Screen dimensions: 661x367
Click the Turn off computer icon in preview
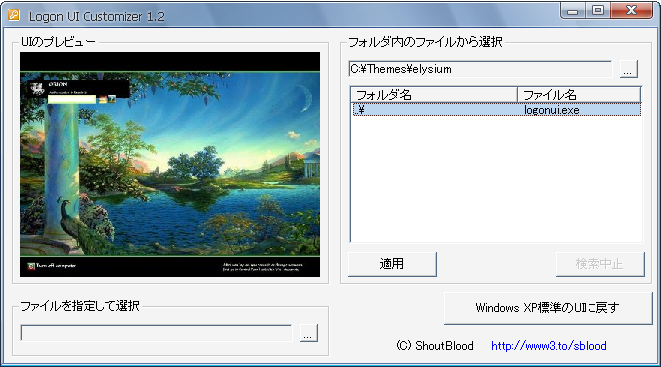[31, 266]
